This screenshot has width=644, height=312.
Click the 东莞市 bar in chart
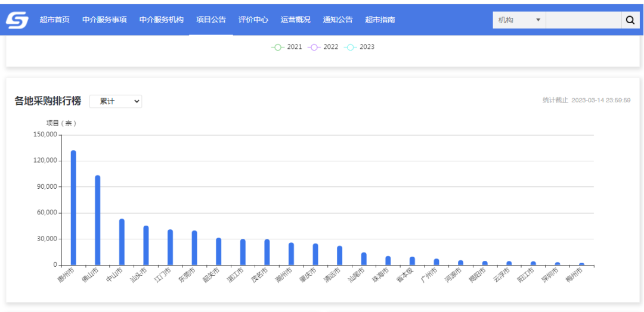[194, 248]
